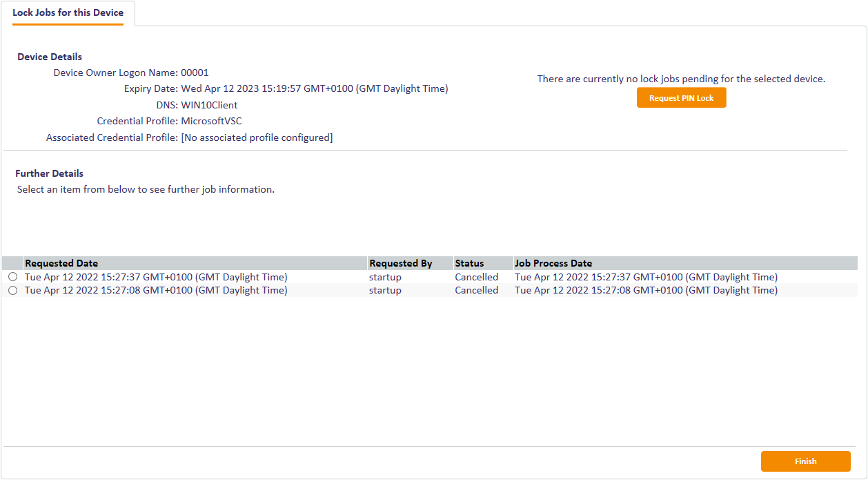This screenshot has height=480, width=868.
Task: Select the radio button for the 15:27:37 job
Action: [x=12, y=276]
